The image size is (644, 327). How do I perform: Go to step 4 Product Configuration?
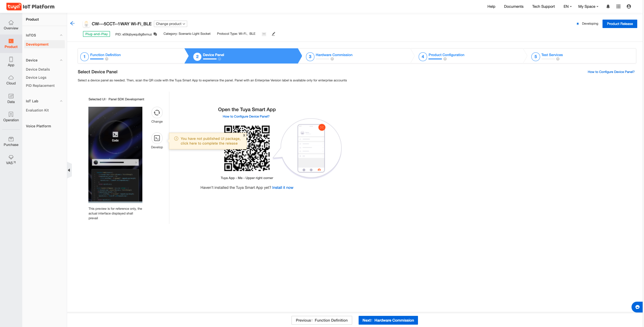click(x=446, y=55)
